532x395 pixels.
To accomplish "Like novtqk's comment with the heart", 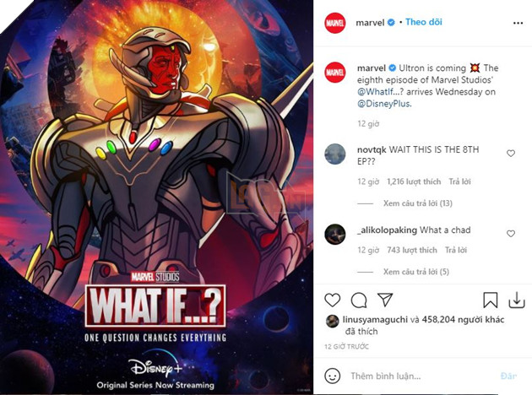I will coord(511,154).
